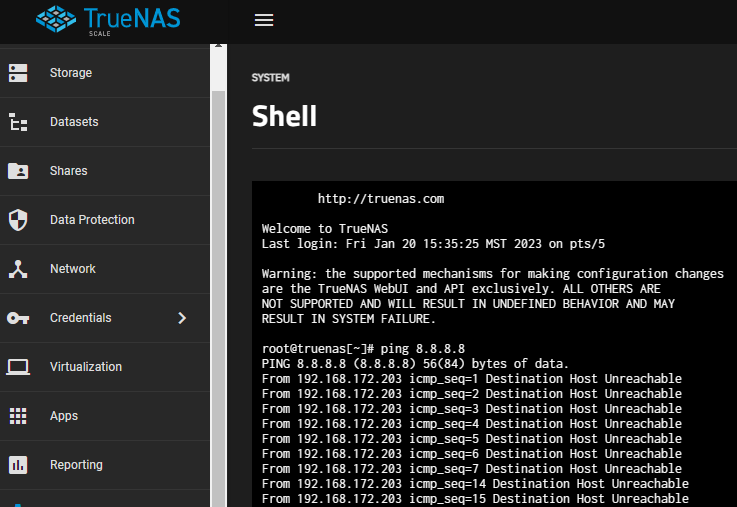The width and height of the screenshot is (737, 507).
Task: Click the icmp_seq=4 Destination Host Unreachable line
Action: (472, 424)
